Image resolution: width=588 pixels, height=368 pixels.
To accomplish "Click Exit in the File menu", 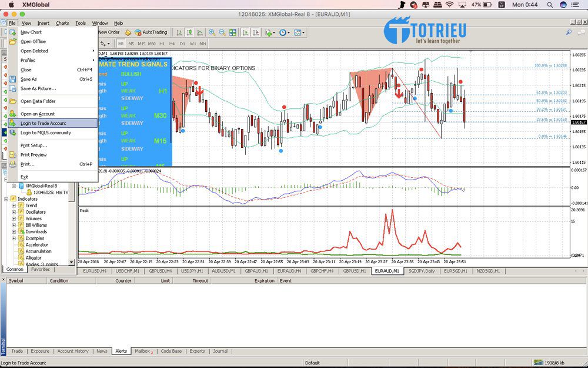I will coord(53,177).
